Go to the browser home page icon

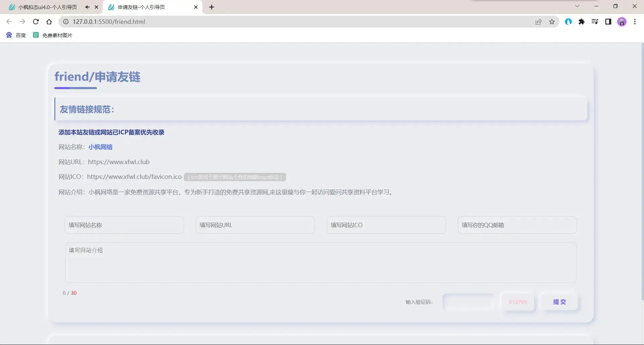click(49, 22)
